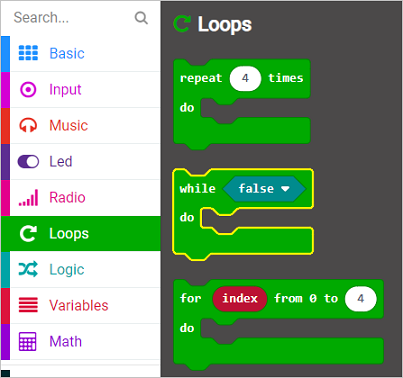Open the Basic category label
Screen dimensions: 403x378
[67, 53]
